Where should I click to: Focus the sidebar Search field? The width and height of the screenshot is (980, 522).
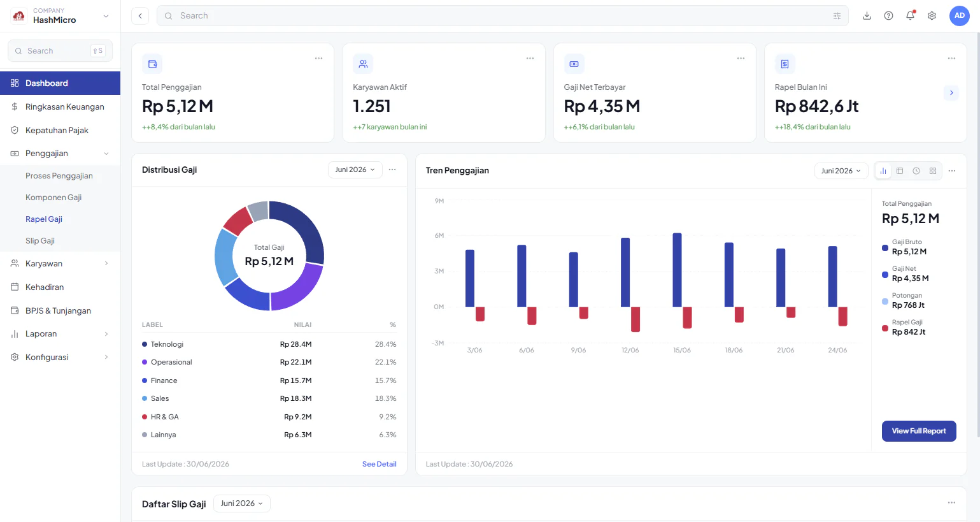(60, 51)
